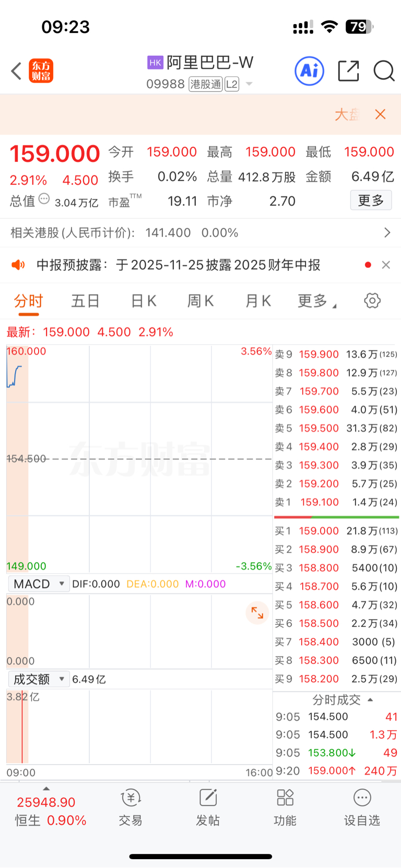The image size is (401, 868).
Task: Tap the 买9 158.200 order row
Action: [336, 679]
